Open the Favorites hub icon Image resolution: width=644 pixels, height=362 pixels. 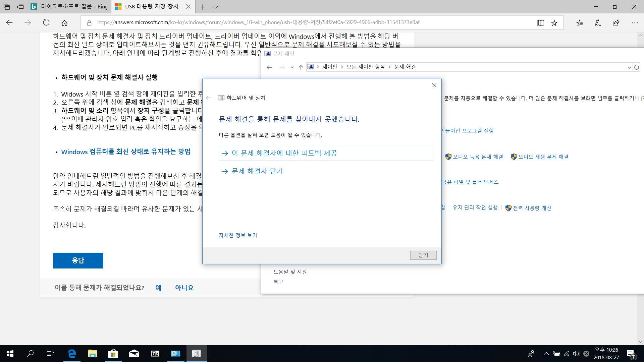point(580,23)
